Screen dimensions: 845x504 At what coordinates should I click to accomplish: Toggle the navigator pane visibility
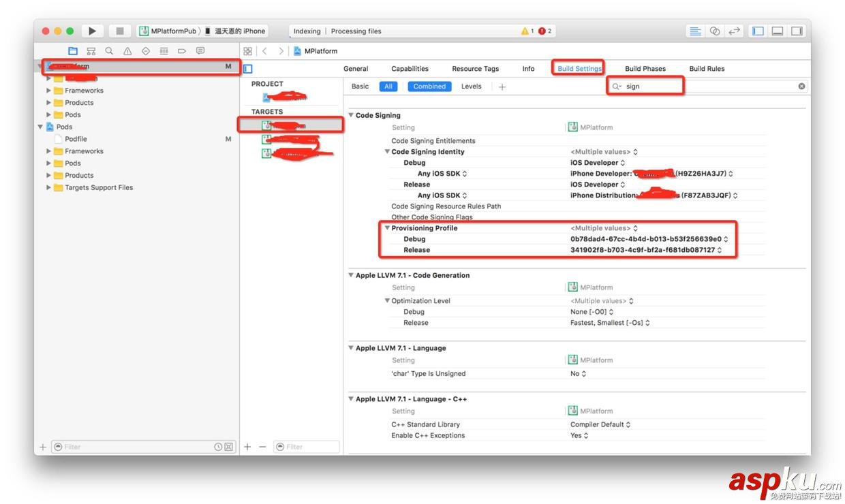pyautogui.click(x=758, y=31)
